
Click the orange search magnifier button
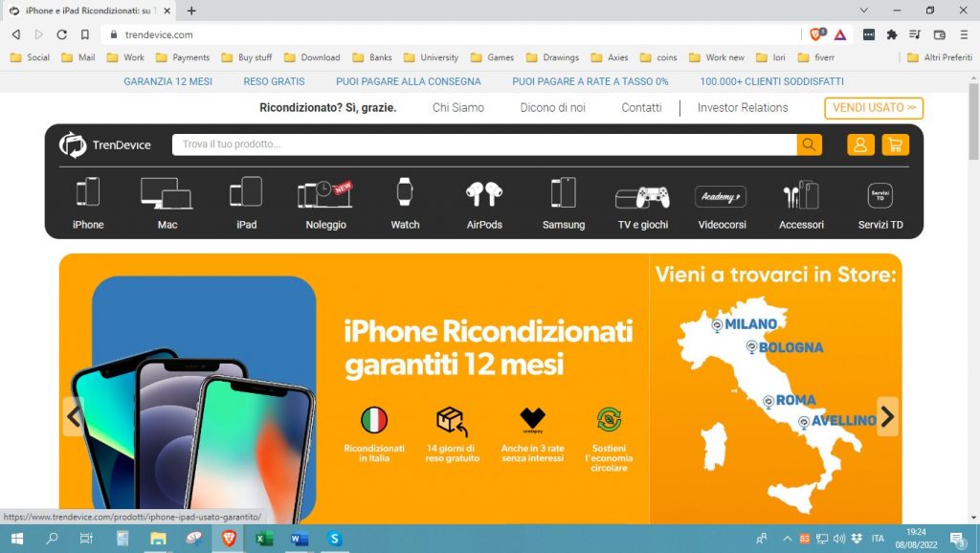pos(810,144)
